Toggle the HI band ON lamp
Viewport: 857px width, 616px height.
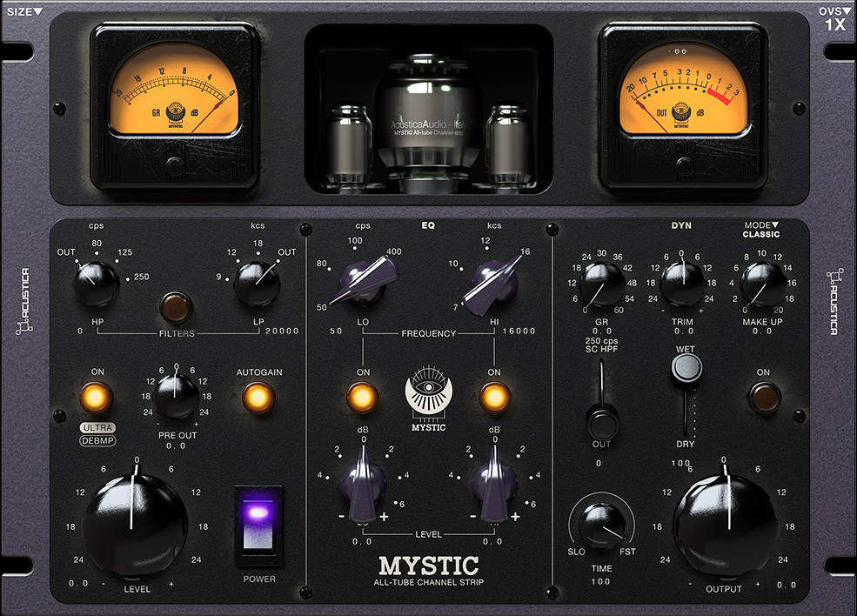(x=494, y=398)
